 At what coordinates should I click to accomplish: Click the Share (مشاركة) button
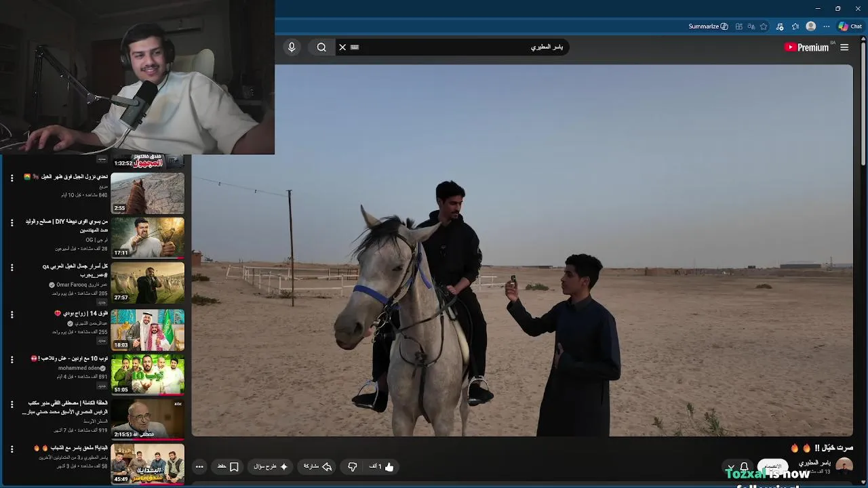[x=317, y=466]
